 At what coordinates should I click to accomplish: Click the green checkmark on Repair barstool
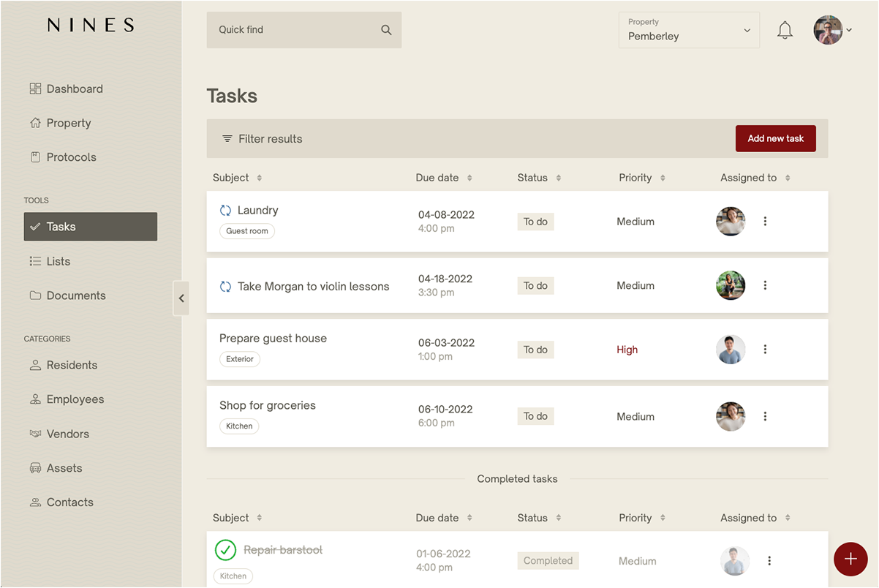click(225, 550)
